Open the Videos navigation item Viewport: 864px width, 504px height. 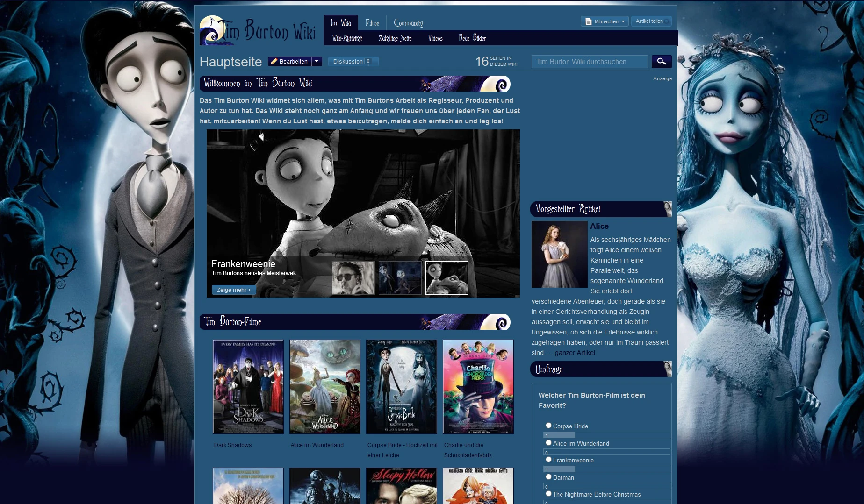(x=435, y=38)
